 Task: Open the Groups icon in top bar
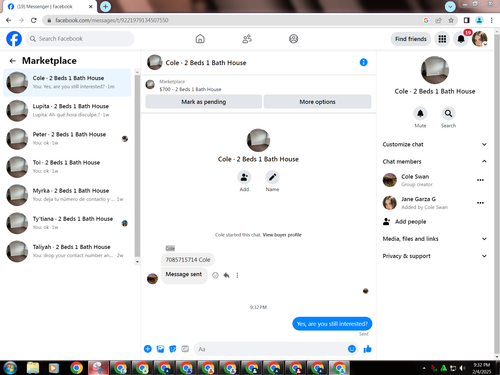(x=293, y=39)
